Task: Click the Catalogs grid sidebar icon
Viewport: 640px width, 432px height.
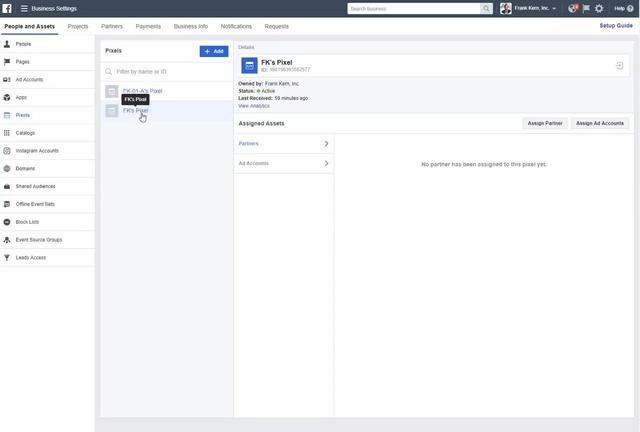Action: (7, 133)
